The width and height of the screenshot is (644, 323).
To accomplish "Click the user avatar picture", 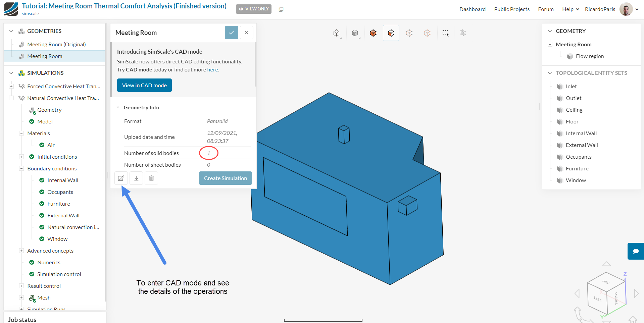I will pos(626,9).
